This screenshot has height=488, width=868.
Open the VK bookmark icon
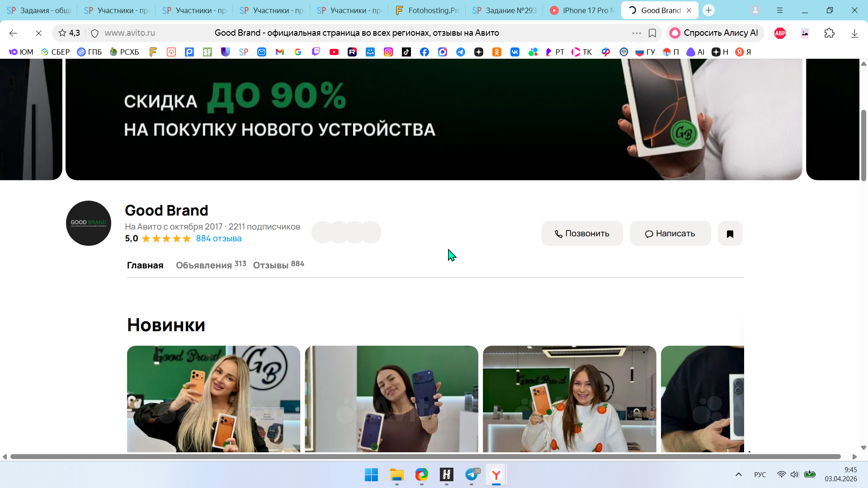click(x=515, y=52)
